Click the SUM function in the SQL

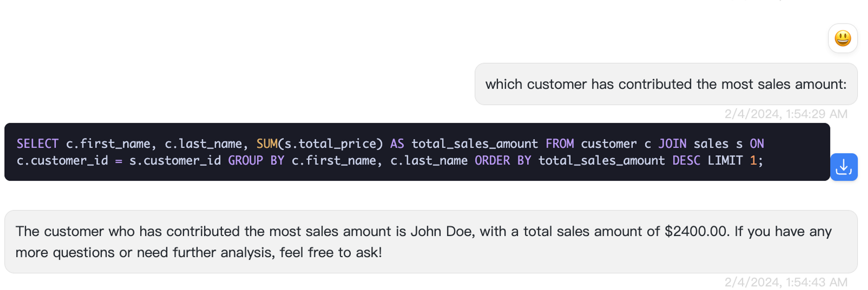[x=267, y=144]
